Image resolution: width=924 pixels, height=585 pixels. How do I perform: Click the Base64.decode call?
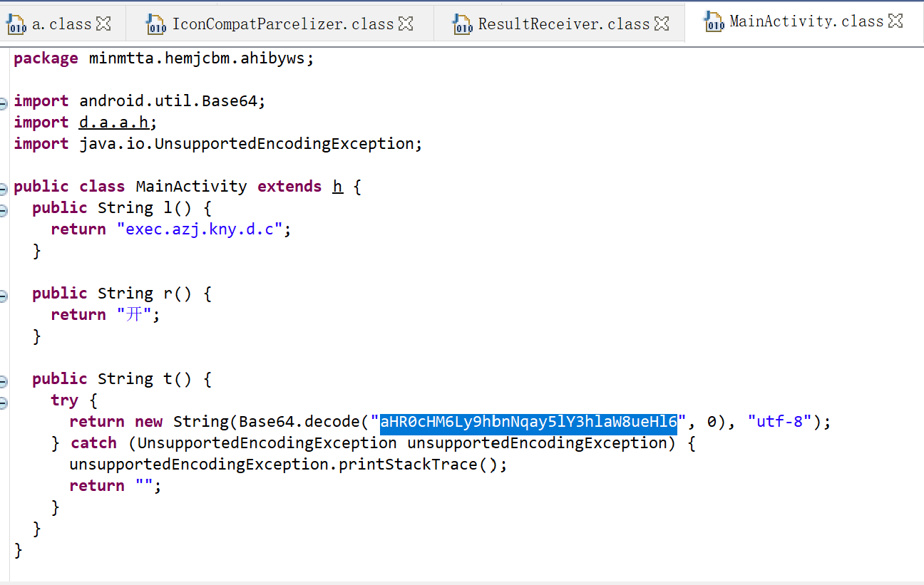299,422
